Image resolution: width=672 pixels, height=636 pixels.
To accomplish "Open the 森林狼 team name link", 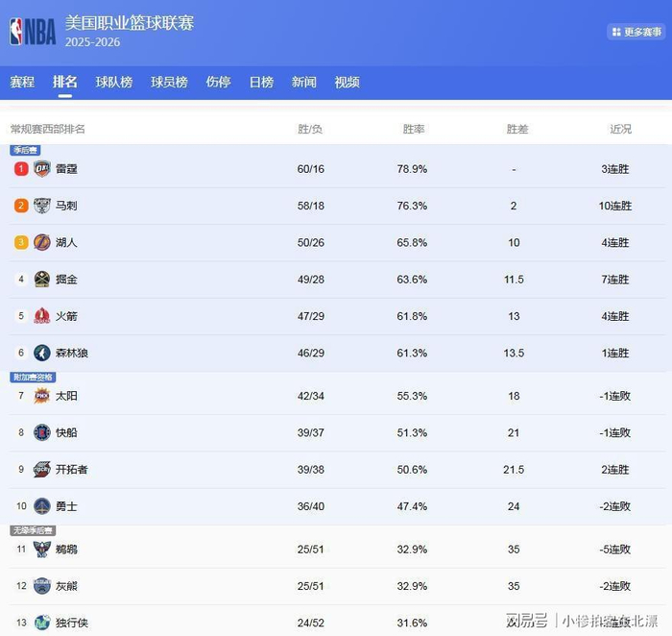I will (x=72, y=353).
